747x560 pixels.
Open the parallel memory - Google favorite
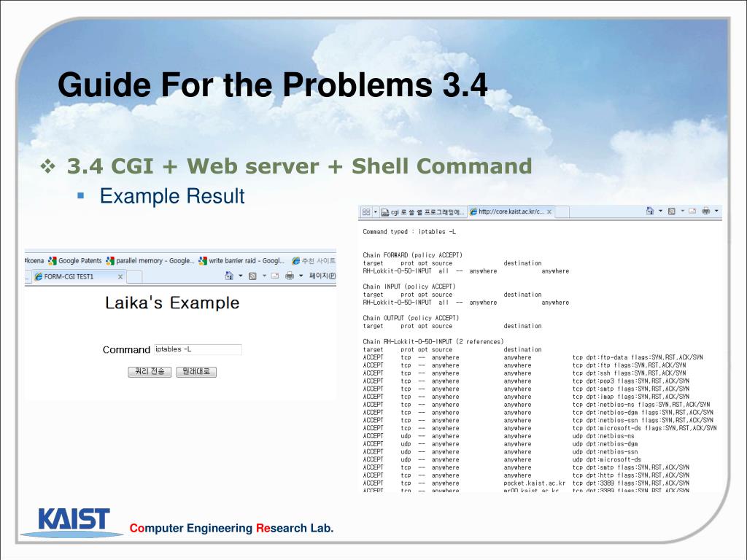pyautogui.click(x=150, y=261)
